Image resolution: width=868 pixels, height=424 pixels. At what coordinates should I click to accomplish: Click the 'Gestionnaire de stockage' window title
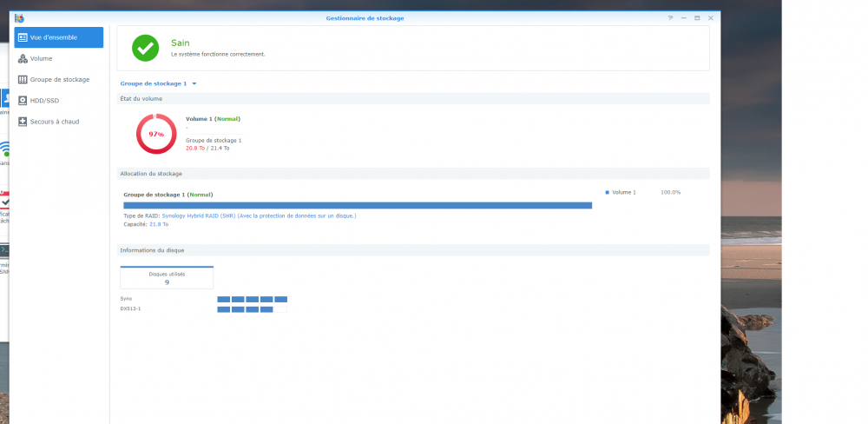[365, 18]
